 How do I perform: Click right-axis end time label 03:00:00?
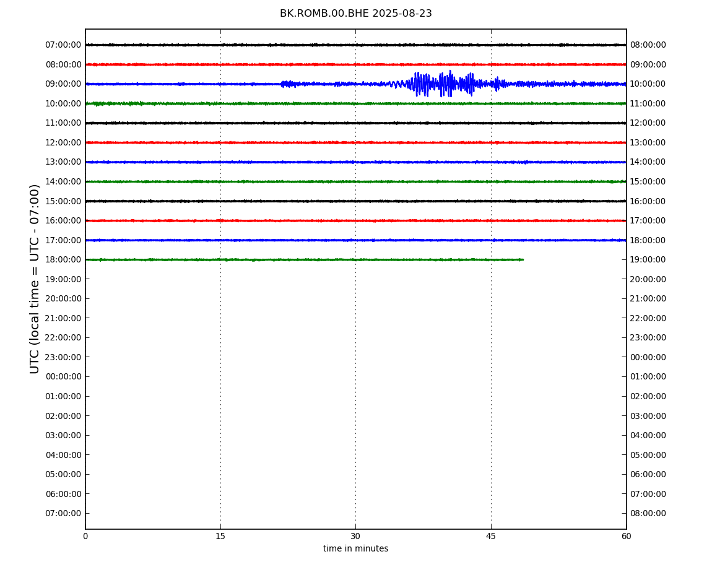pyautogui.click(x=648, y=416)
